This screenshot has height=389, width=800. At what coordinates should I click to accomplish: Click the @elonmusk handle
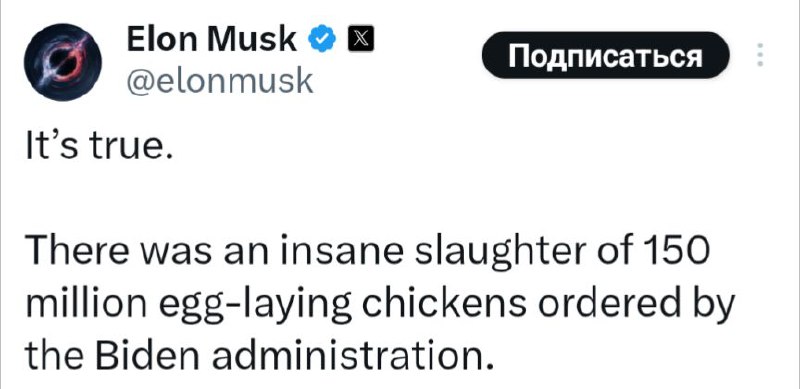click(219, 80)
